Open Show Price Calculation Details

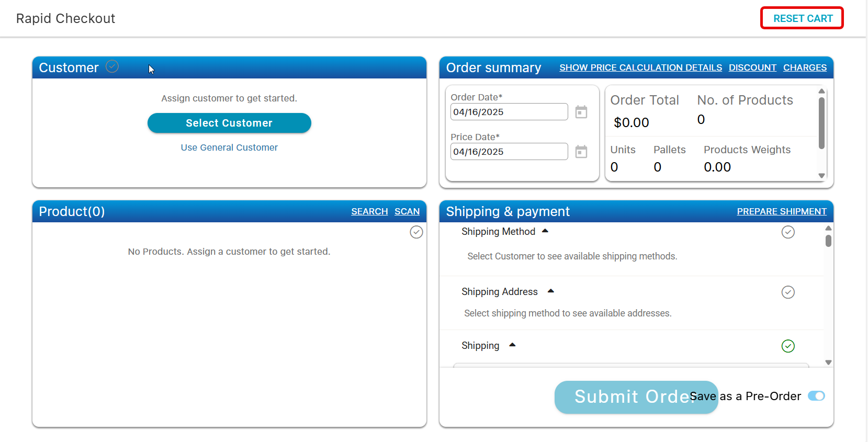pyautogui.click(x=640, y=68)
